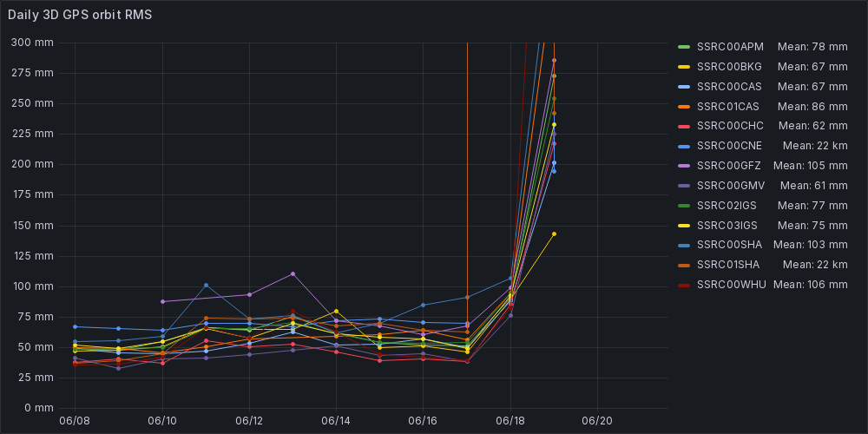868x434 pixels.
Task: Change the color of SSRC01SHA via its swatch
Action: 683,265
